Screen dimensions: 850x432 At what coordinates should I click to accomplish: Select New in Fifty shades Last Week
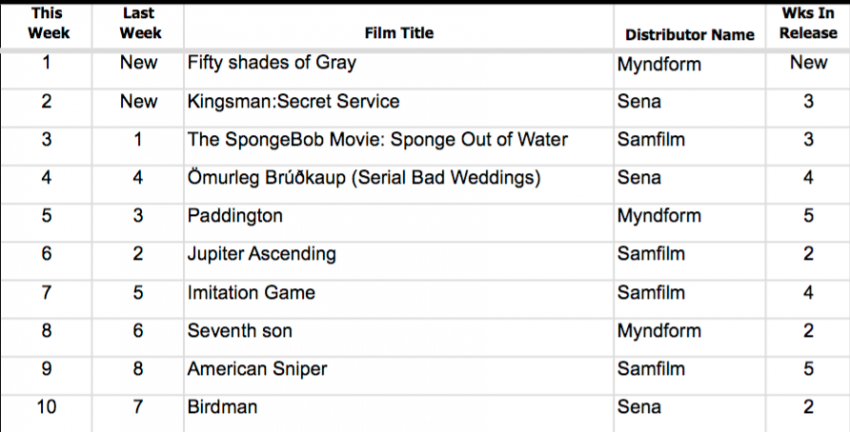(x=139, y=63)
